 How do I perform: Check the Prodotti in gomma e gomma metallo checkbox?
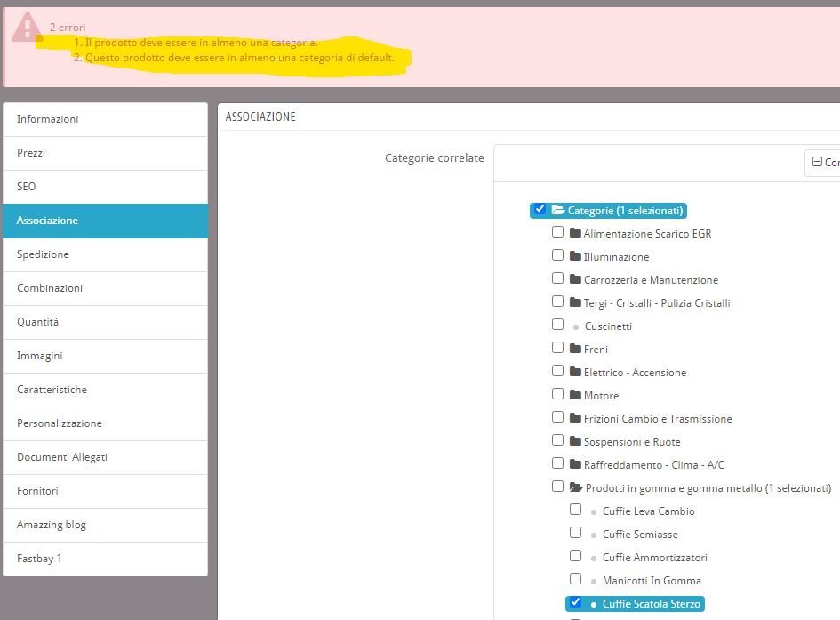pos(557,486)
